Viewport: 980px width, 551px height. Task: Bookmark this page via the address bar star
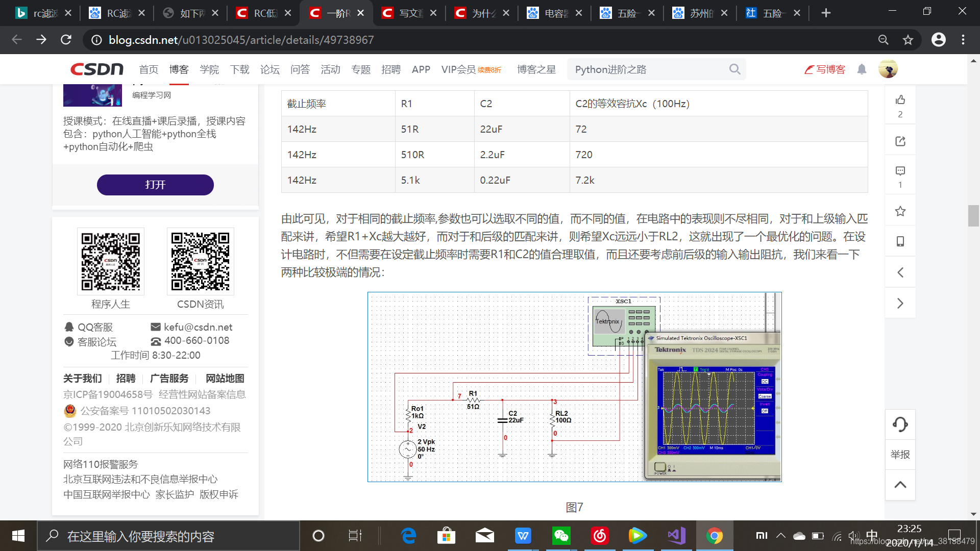coord(908,40)
